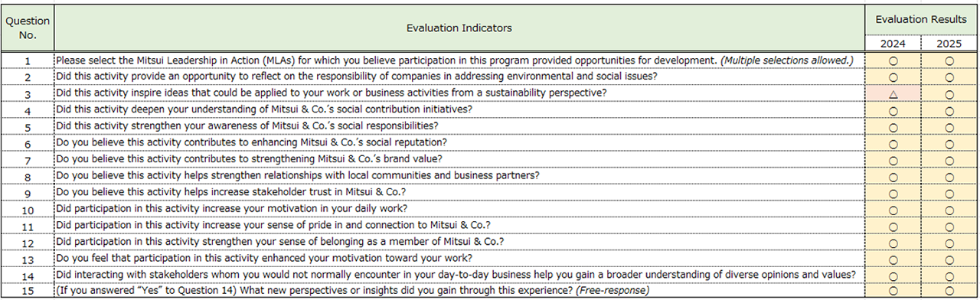Click question number 9 cell
This screenshot has height=300, width=980.
pos(28,192)
